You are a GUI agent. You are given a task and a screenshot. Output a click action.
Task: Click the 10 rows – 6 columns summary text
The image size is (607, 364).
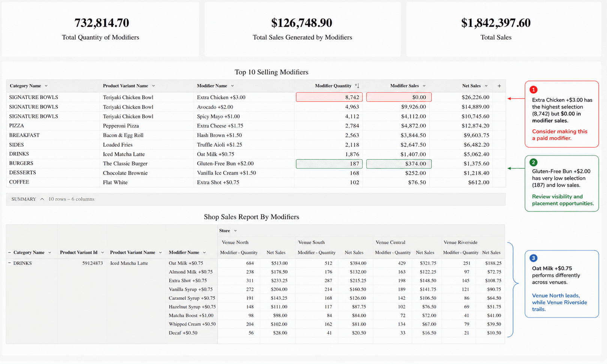click(x=71, y=199)
